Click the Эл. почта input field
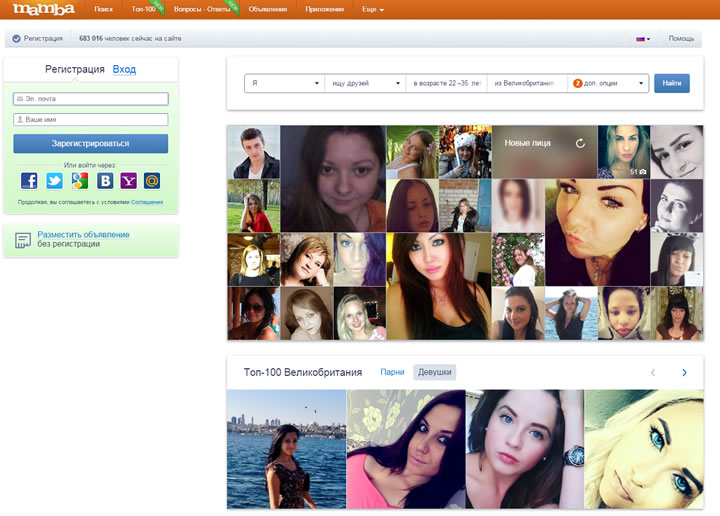720x516 pixels. coord(91,99)
